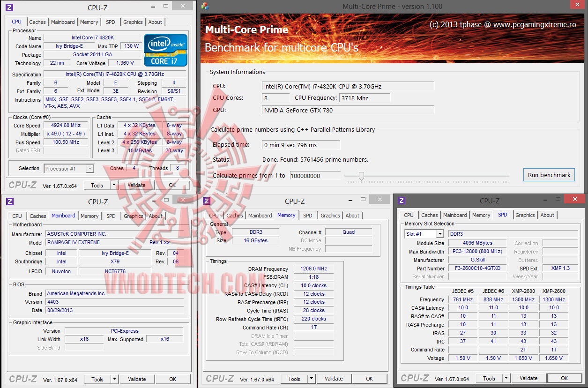Click OK button in CPU window
The image size is (588, 388).
(172, 185)
